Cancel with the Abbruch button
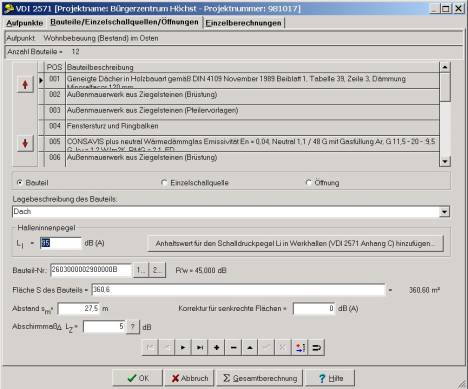This screenshot has height=389, width=468. tap(190, 378)
